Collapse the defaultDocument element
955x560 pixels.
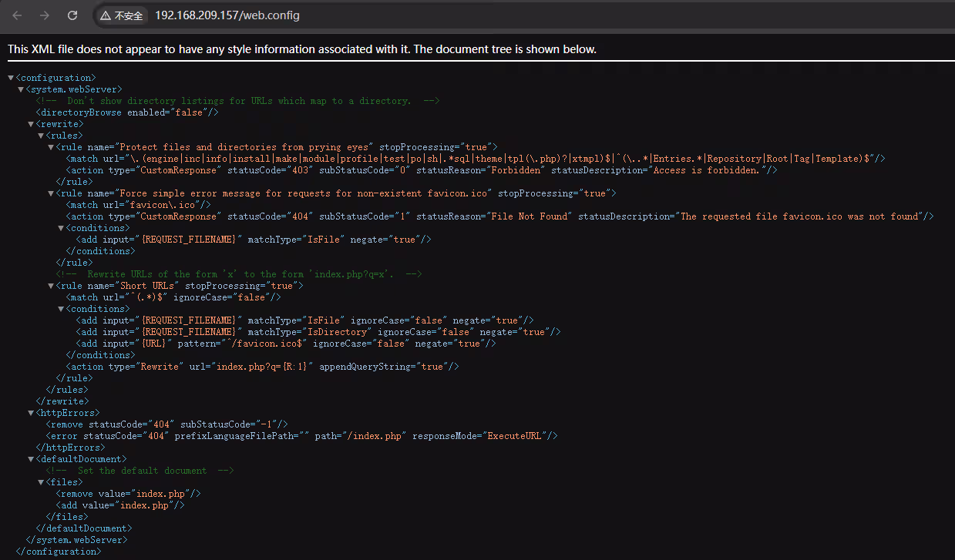31,459
